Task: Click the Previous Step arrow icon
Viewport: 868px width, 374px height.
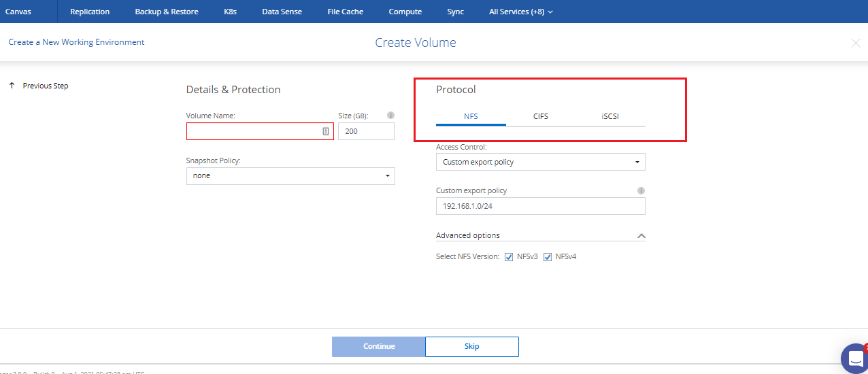Action: 12,86
